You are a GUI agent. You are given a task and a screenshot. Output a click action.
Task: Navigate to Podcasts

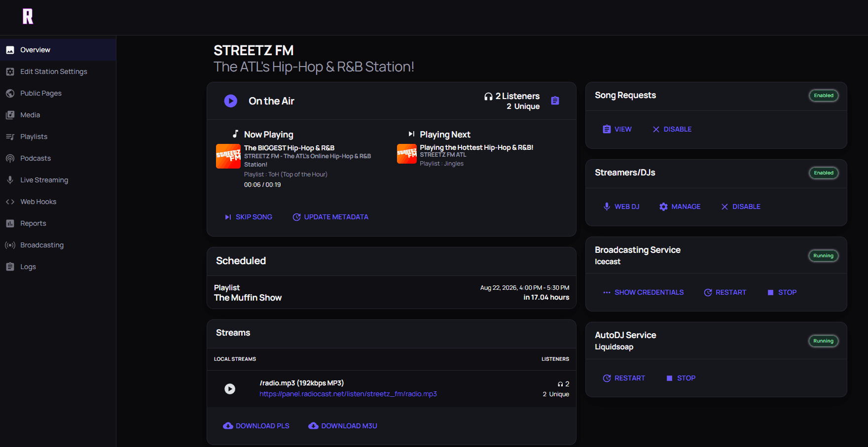tap(58, 158)
